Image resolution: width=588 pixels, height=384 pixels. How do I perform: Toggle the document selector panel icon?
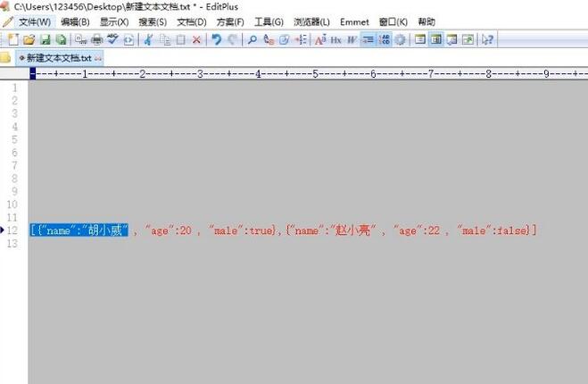coord(435,39)
